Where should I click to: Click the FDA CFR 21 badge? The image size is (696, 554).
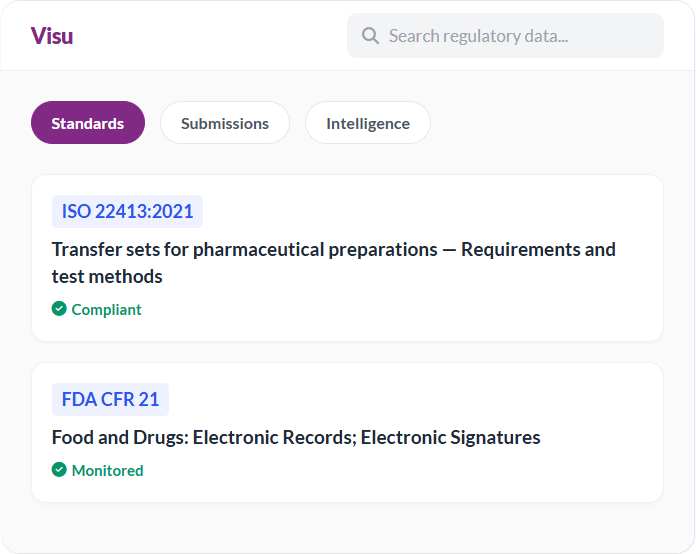(110, 399)
